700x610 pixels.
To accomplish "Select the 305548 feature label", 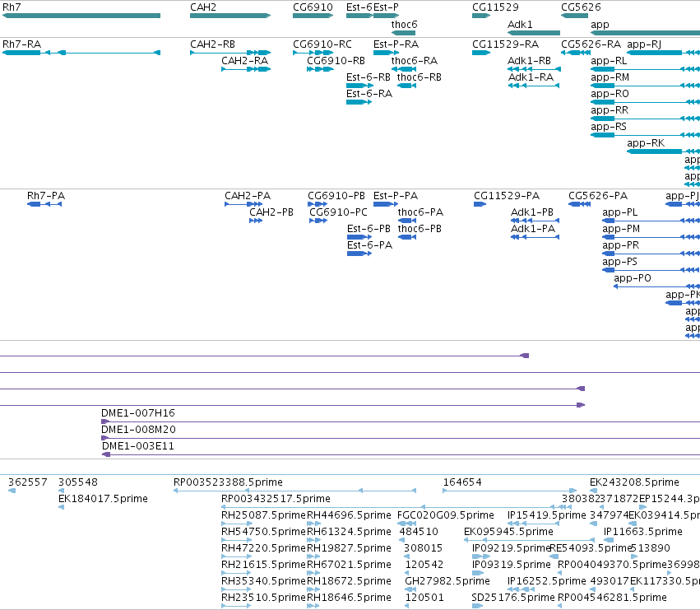I will 78,482.
